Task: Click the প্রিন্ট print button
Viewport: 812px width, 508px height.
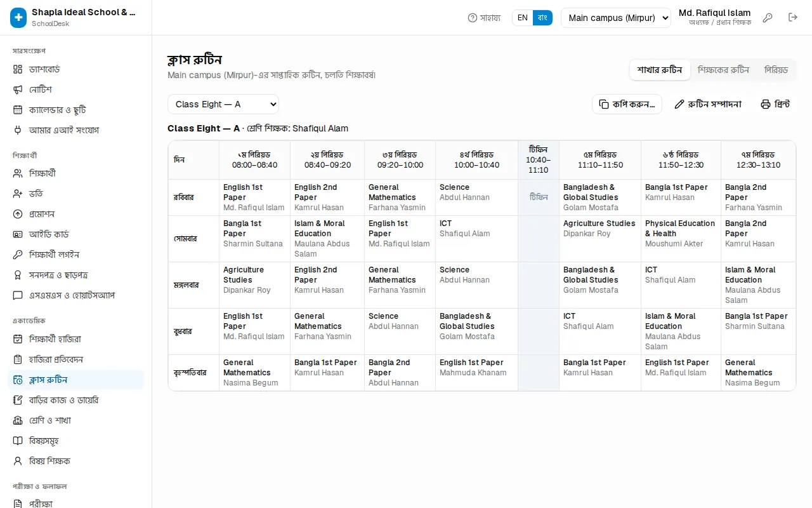Action: 775,104
